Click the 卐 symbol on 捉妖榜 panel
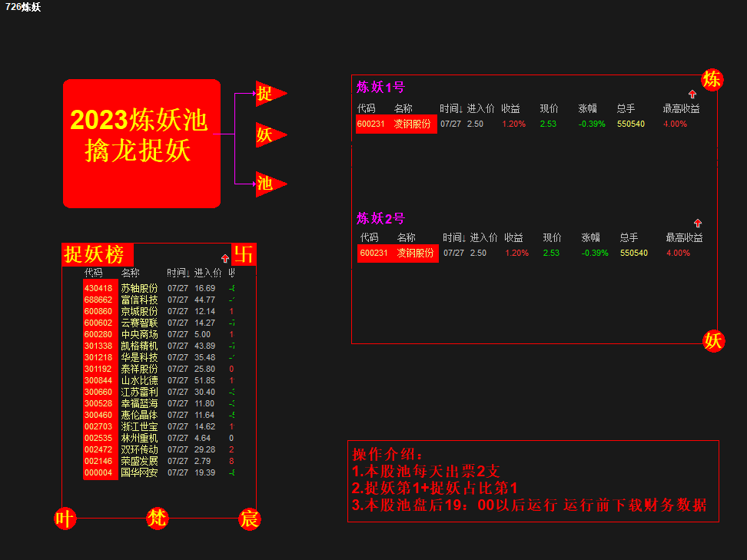This screenshot has width=747, height=560. click(x=244, y=254)
